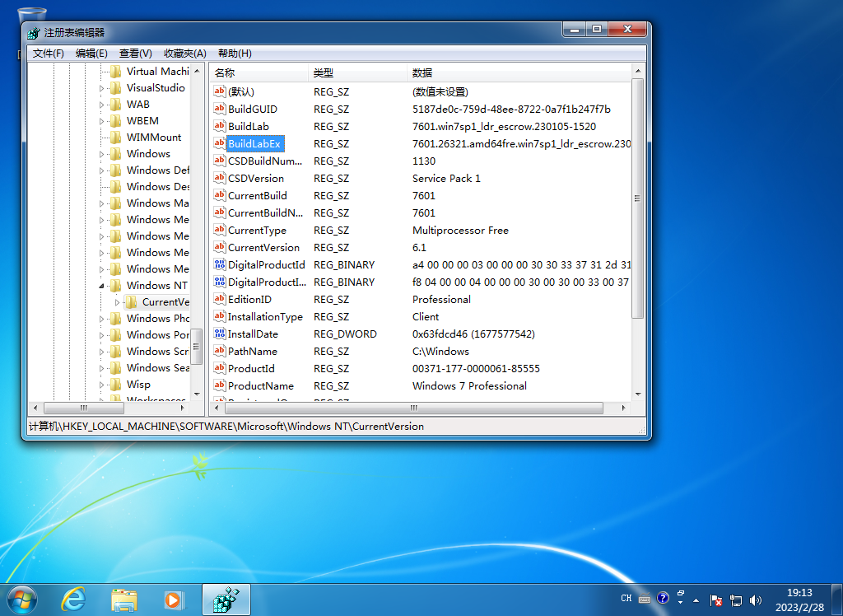Click the registry editor title bar icon
Screen dimensions: 843x616
33,33
